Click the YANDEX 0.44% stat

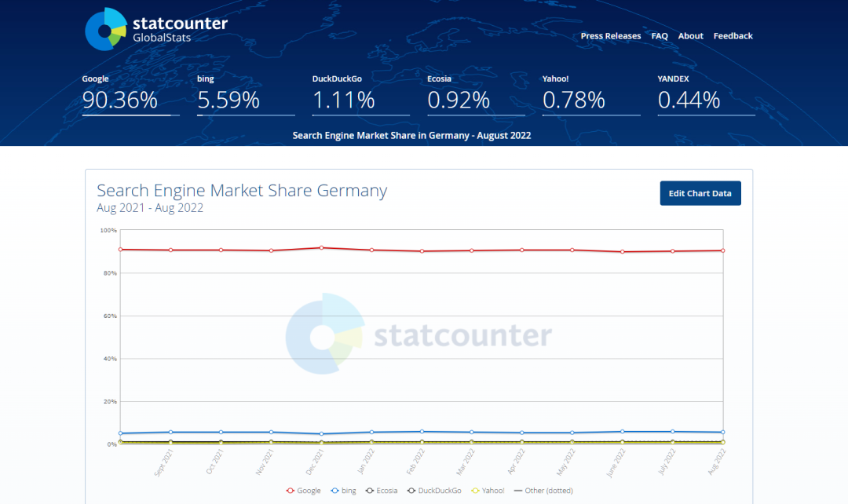click(x=689, y=100)
